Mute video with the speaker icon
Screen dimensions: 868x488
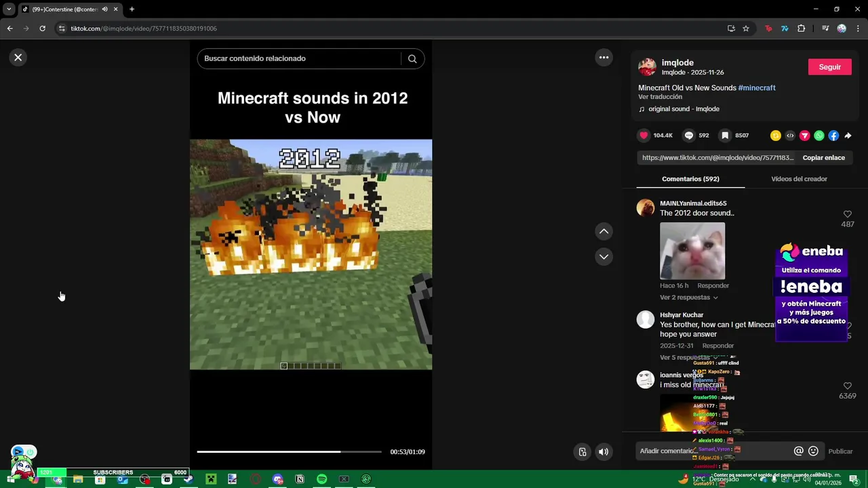click(603, 452)
